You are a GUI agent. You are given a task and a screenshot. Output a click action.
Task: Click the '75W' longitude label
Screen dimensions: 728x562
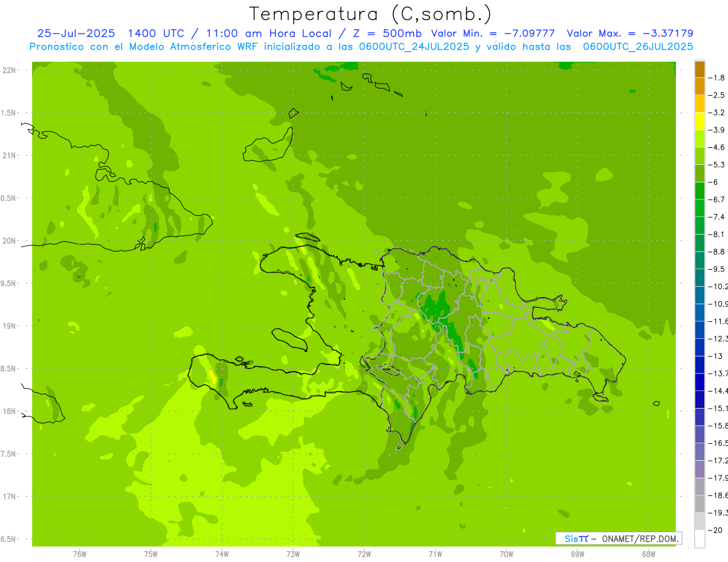click(x=151, y=554)
